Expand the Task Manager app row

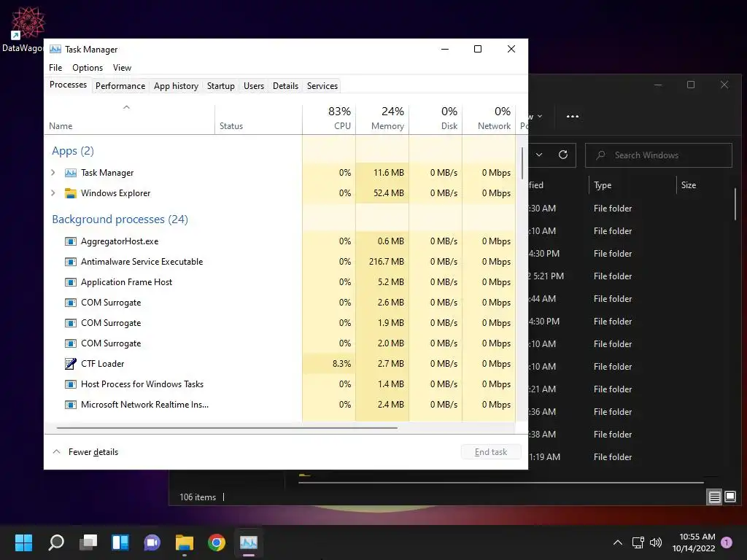pyautogui.click(x=53, y=172)
